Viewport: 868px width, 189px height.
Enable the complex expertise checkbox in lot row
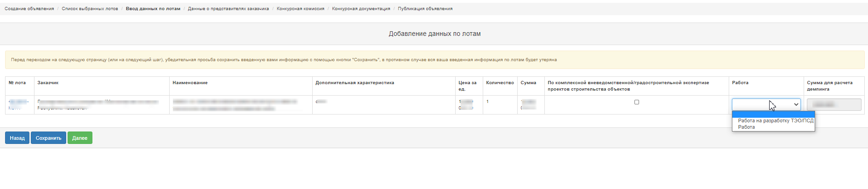pos(637,102)
